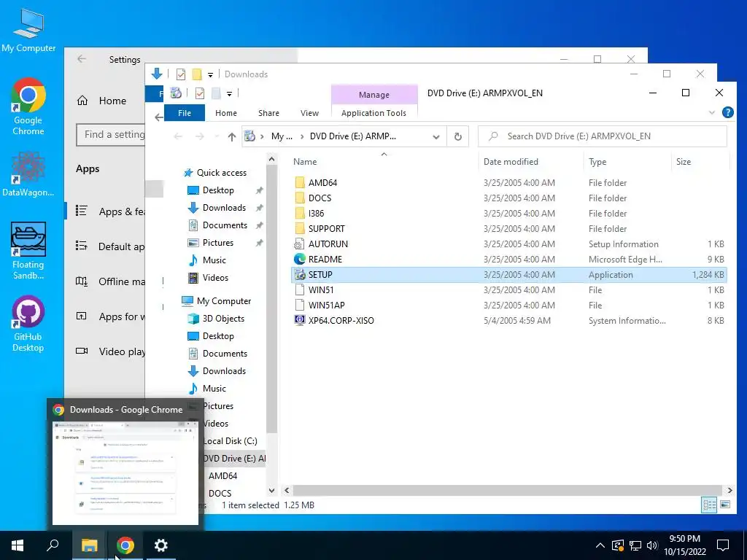
Task: Open GitHub Desktop shortcut
Action: point(28,324)
